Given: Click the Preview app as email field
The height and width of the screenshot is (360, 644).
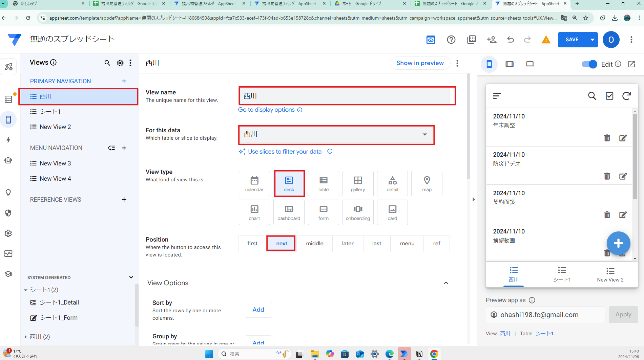Looking at the screenshot, I should coord(545,315).
